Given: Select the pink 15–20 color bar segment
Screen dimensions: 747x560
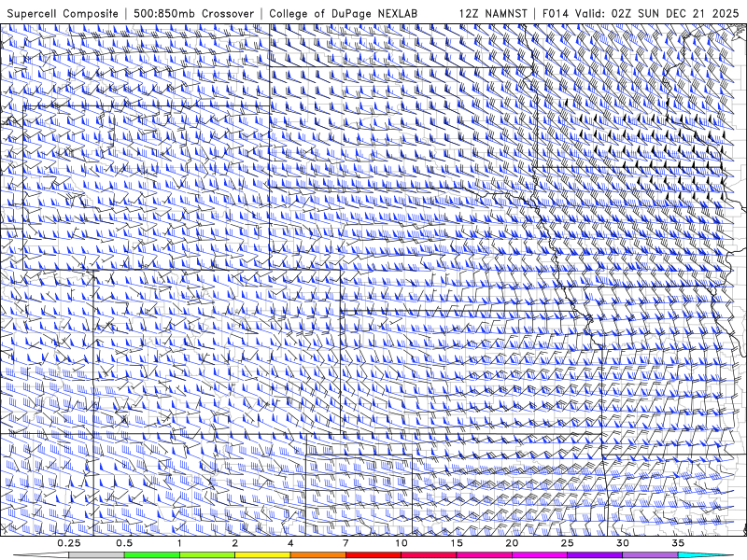Looking at the screenshot, I should click(484, 555).
